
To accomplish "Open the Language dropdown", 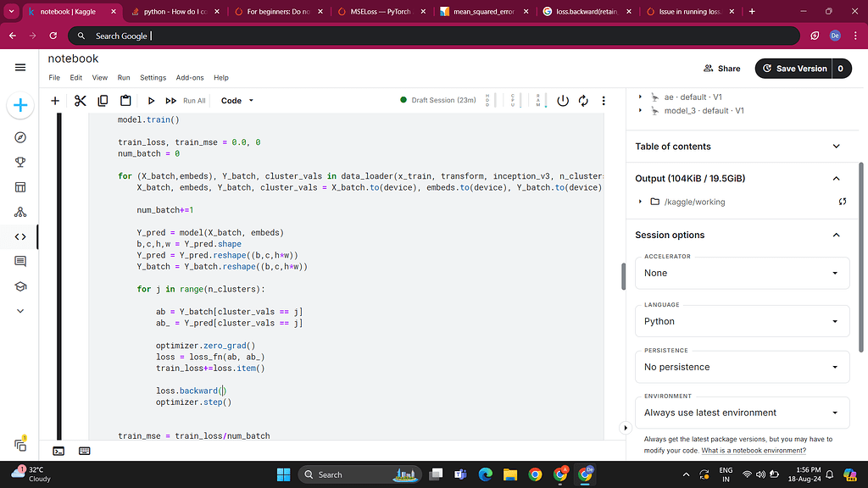I will pyautogui.click(x=742, y=321).
